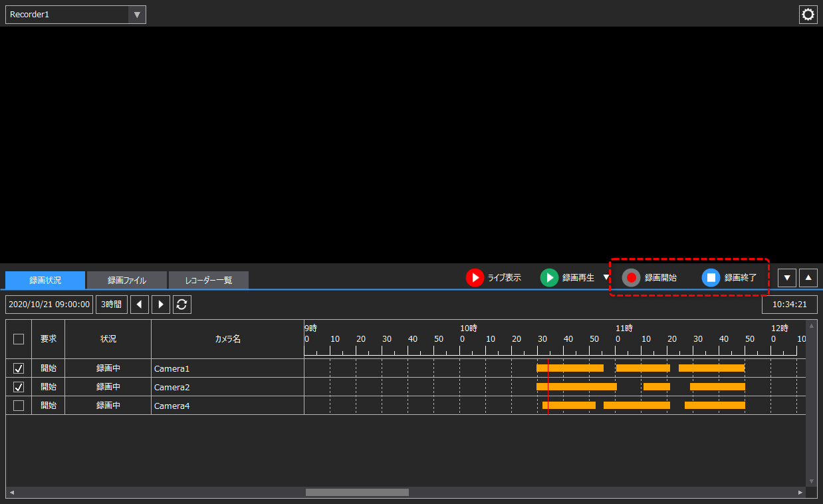Enable the Camera4 row checkbox
The image size is (823, 504).
(x=19, y=405)
